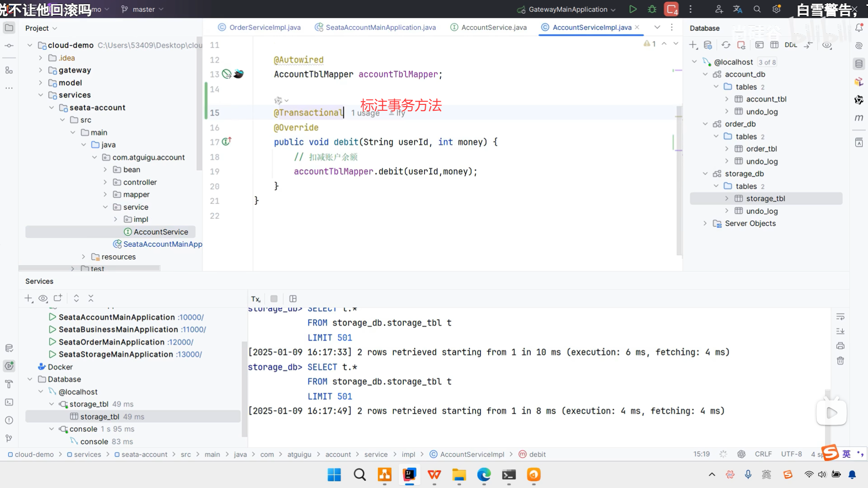Click the Tx transaction mode icon

click(x=255, y=299)
